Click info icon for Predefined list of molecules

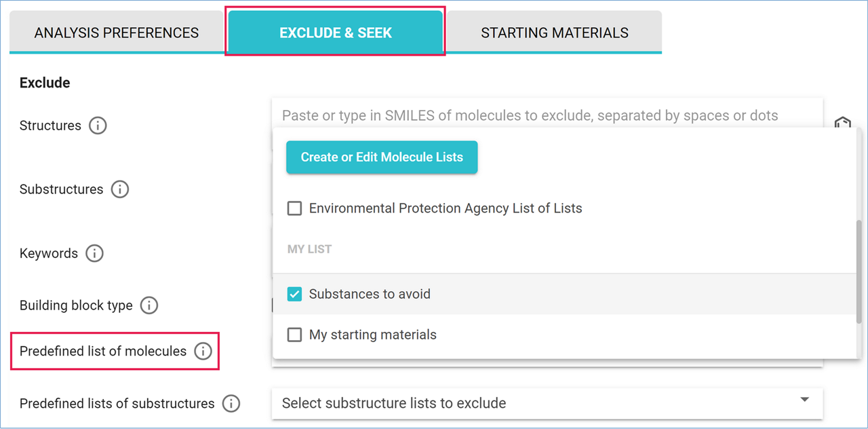203,351
